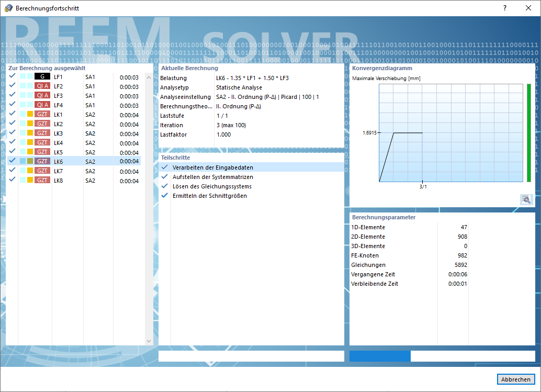Click the GZT badge of LK6

pyautogui.click(x=42, y=161)
